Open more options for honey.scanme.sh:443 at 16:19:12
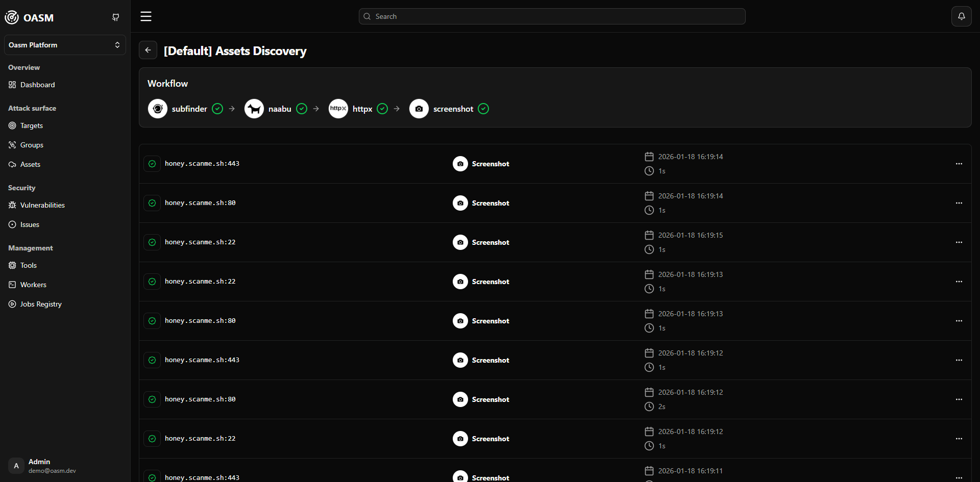The width and height of the screenshot is (980, 482). 959,360
